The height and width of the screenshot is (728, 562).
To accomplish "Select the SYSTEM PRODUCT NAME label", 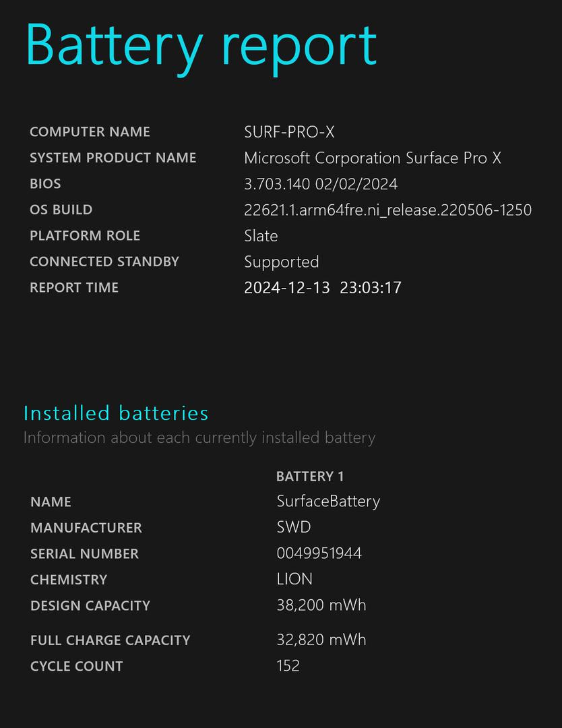I will click(x=113, y=158).
